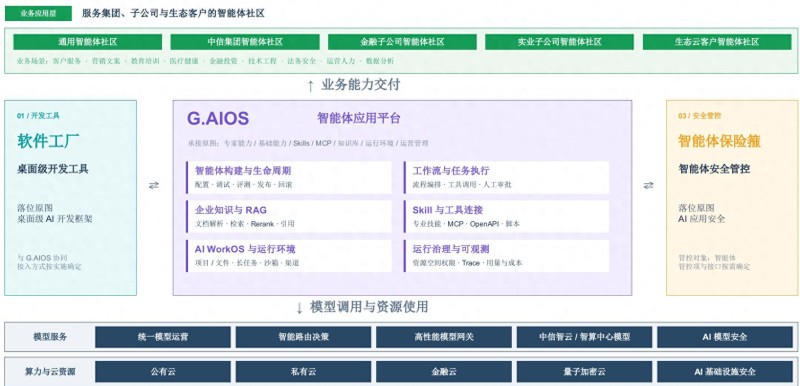Click the G.AIOS logo text
This screenshot has width=800, height=386.
218,118
